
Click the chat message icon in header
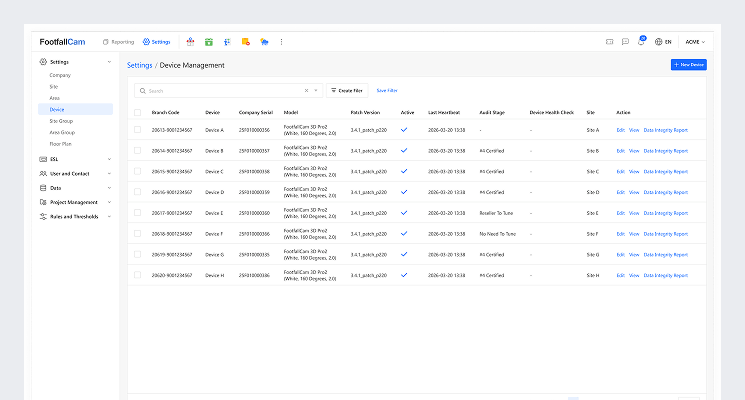coord(625,42)
